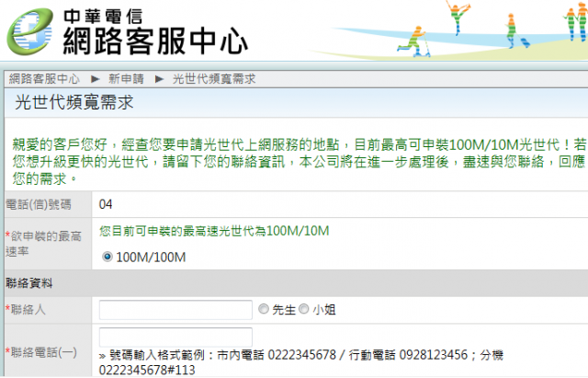This screenshot has width=588, height=378.
Task: Click the 中華電信 company name text
Action: click(x=103, y=17)
